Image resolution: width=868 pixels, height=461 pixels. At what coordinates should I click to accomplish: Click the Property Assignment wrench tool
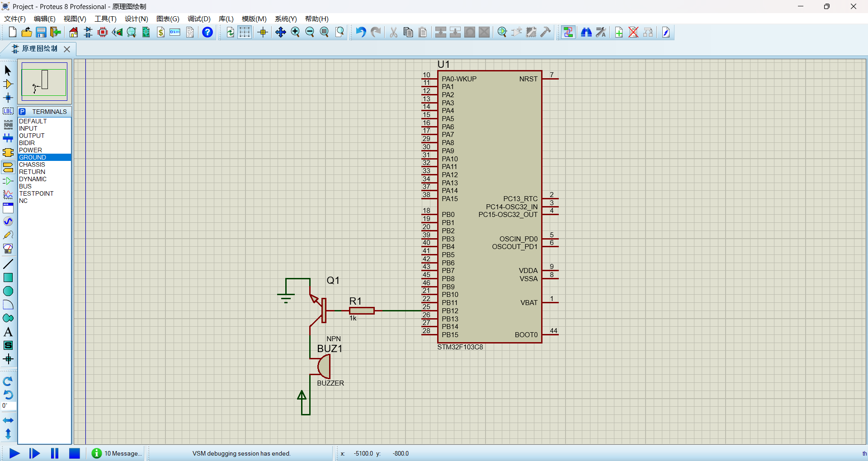[x=601, y=32]
